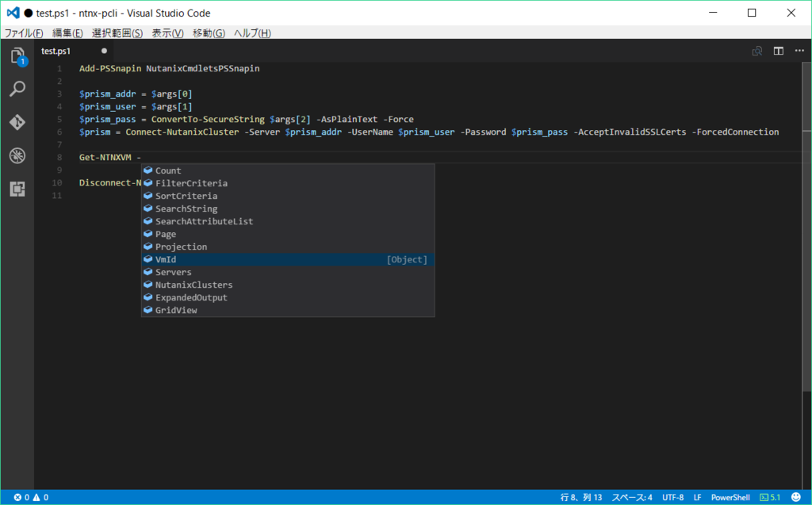Viewport: 812px width, 505px height.
Task: Click $prism_addr variable on line 3
Action: click(x=107, y=94)
